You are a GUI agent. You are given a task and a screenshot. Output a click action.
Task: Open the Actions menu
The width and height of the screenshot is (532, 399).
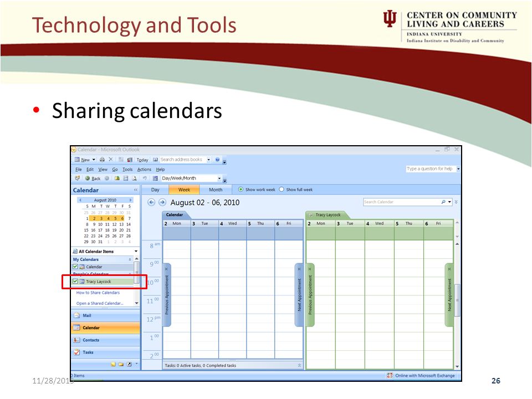tap(144, 170)
